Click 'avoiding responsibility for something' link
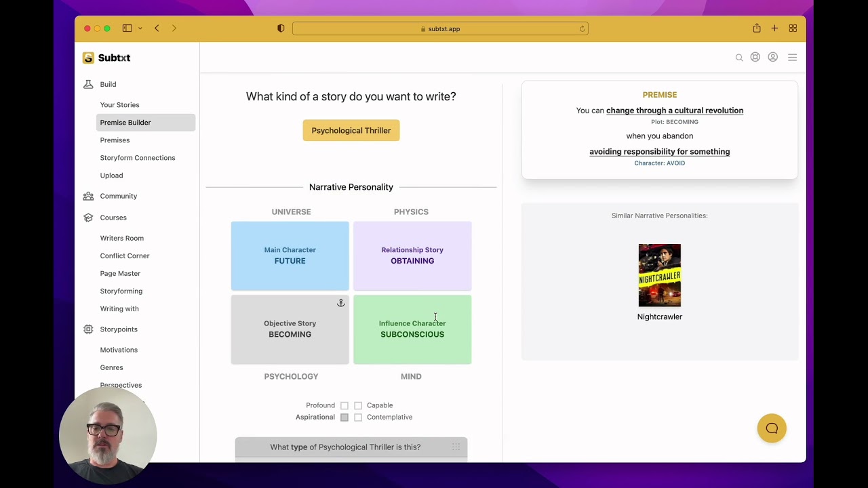The width and height of the screenshot is (868, 488). 660,152
